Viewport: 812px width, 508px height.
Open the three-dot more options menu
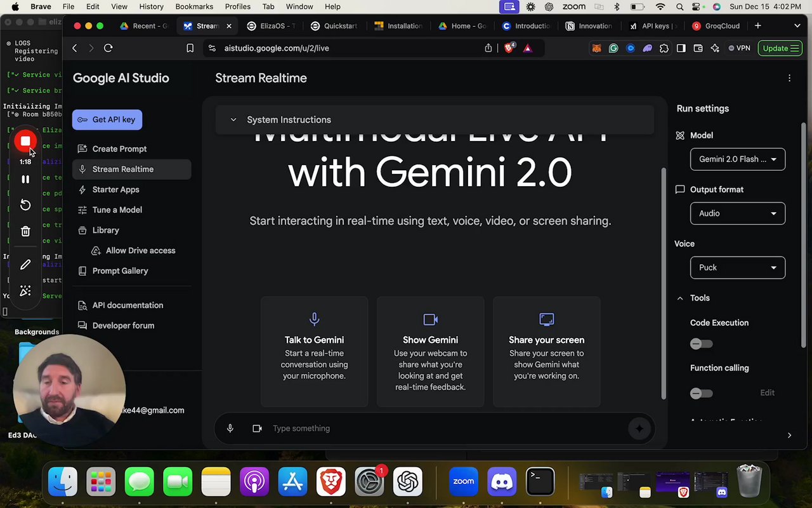[x=789, y=78]
